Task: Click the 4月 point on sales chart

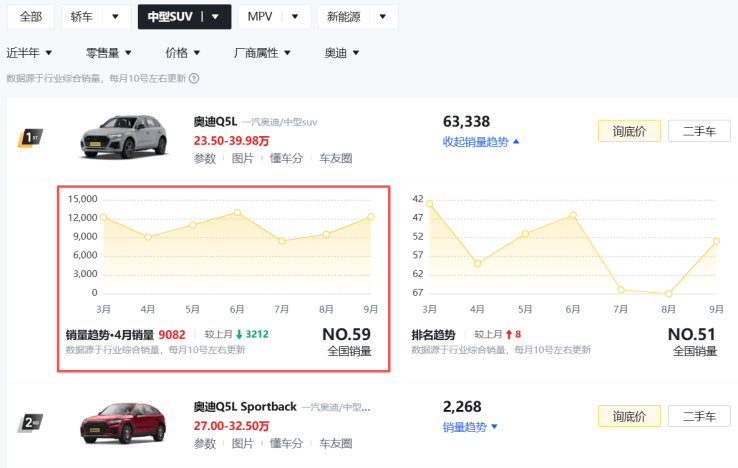Action: pyautogui.click(x=148, y=237)
